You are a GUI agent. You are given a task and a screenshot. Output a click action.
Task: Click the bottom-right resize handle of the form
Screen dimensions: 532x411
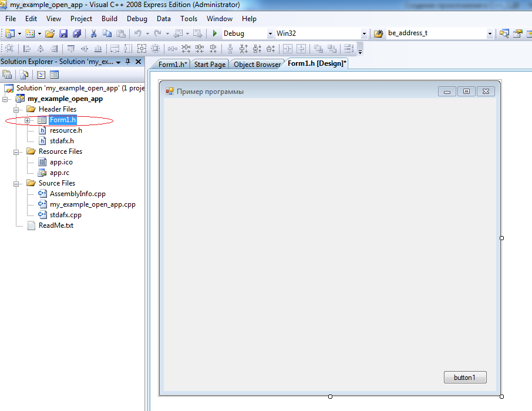pos(502,396)
